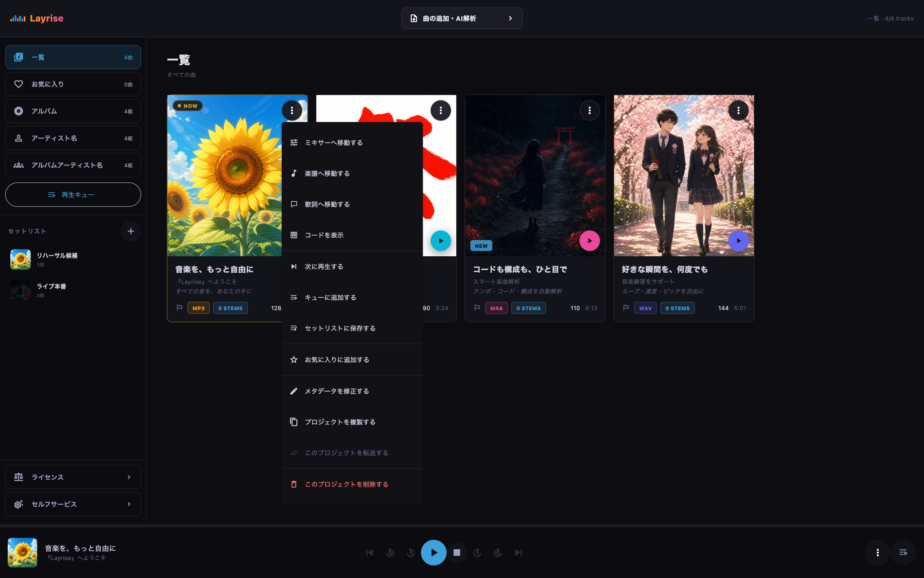Open 好きな瞬間を、何度でも card title
The width and height of the screenshot is (924, 578).
664,269
